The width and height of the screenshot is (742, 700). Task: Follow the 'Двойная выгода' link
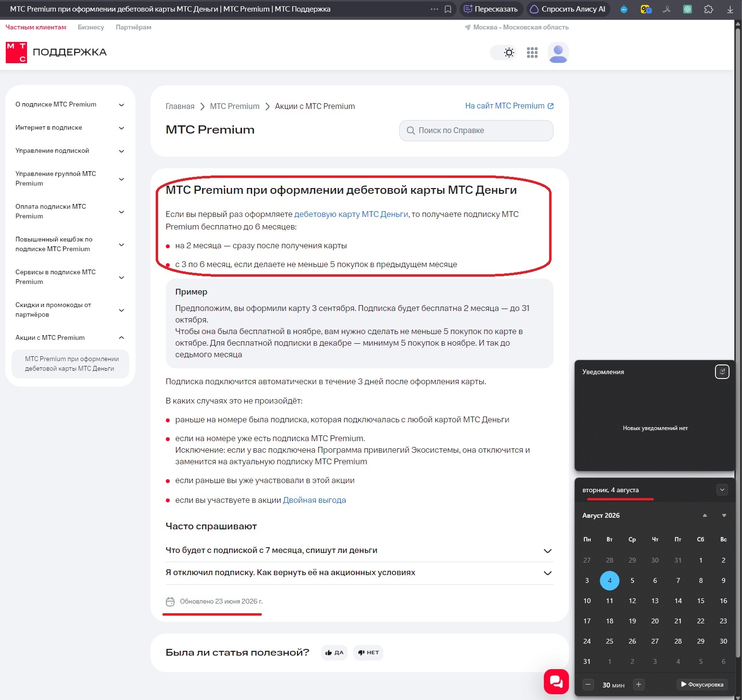pos(314,500)
